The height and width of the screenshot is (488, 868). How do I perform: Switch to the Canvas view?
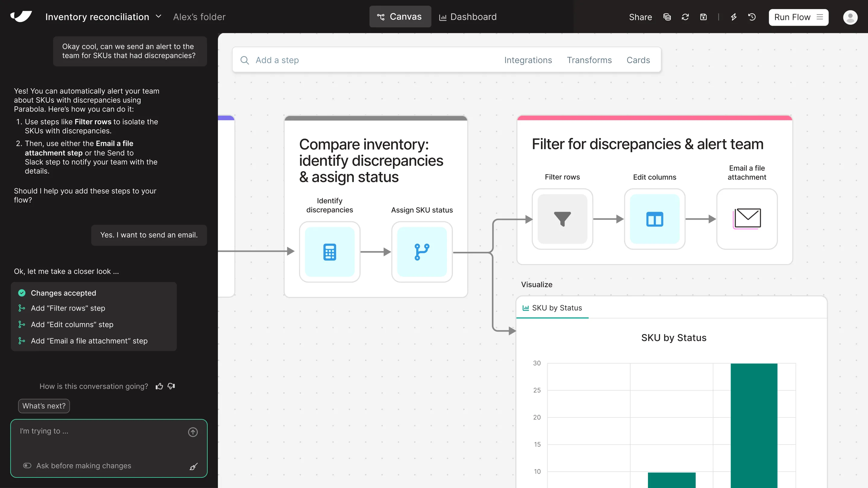pos(400,17)
